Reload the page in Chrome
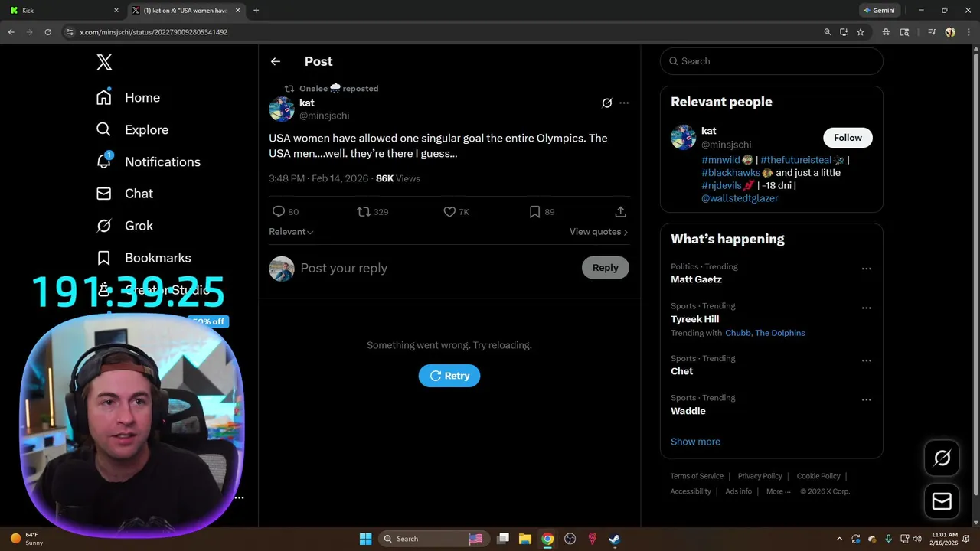The height and width of the screenshot is (551, 980). (47, 32)
